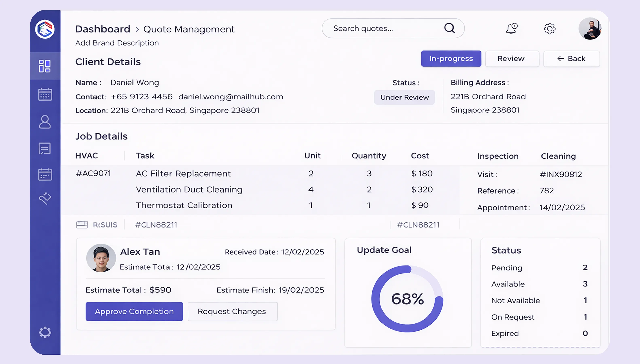Image resolution: width=640 pixels, height=364 pixels.
Task: Open the dashboard grid icon in sidebar
Action: point(45,66)
